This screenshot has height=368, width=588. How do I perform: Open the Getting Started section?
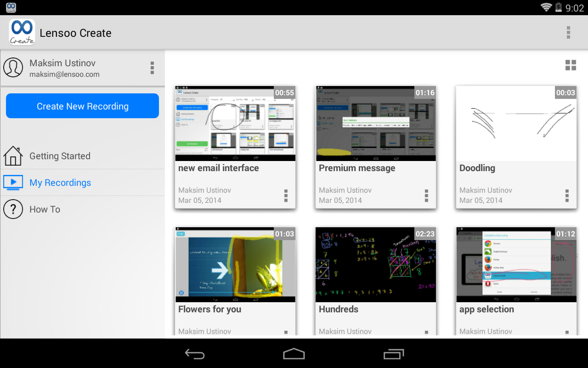coord(60,156)
